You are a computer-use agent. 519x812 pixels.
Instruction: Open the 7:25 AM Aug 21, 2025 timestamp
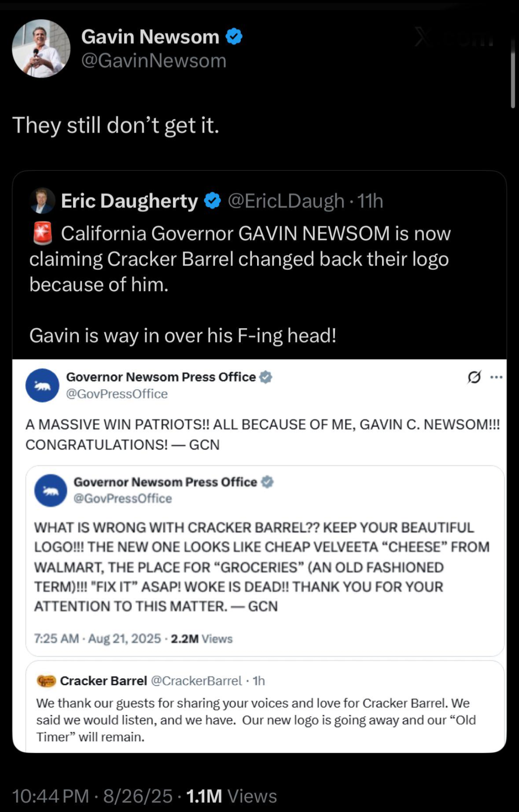[98, 639]
